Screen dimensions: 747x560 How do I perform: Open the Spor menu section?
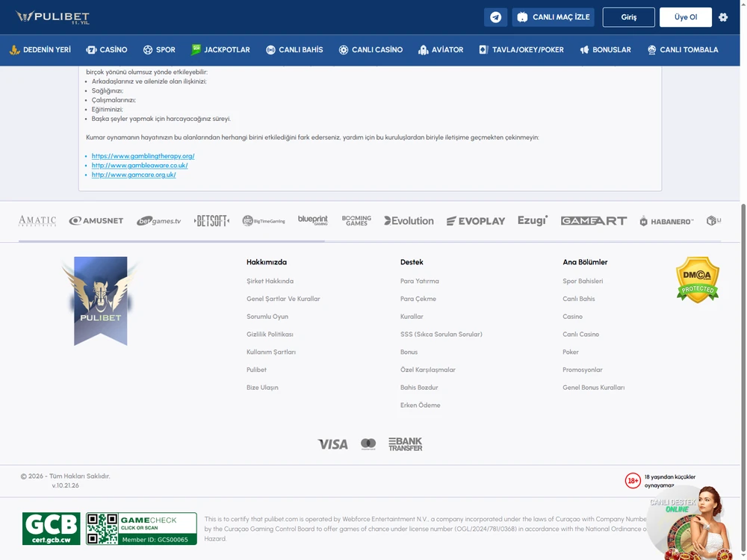[x=159, y=49]
